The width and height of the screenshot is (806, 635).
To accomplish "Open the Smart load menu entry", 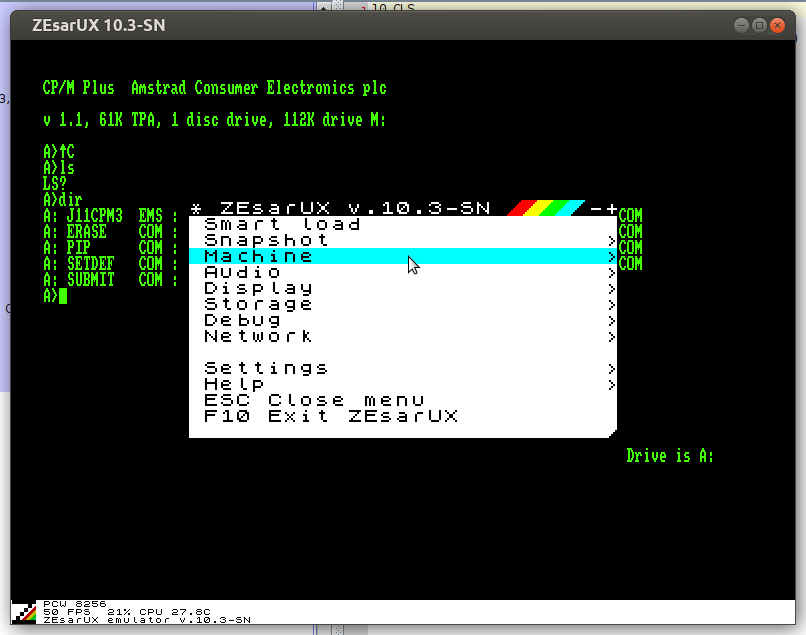I will [402, 224].
